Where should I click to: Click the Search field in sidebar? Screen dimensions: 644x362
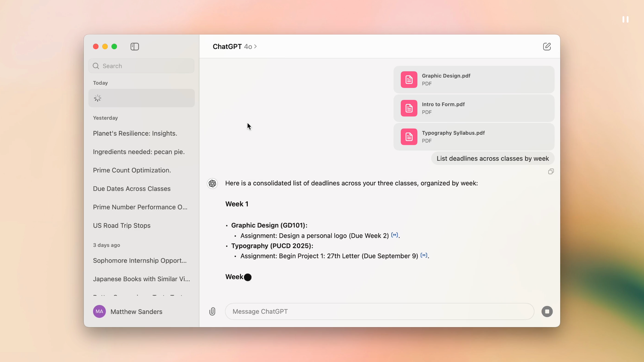(x=141, y=66)
